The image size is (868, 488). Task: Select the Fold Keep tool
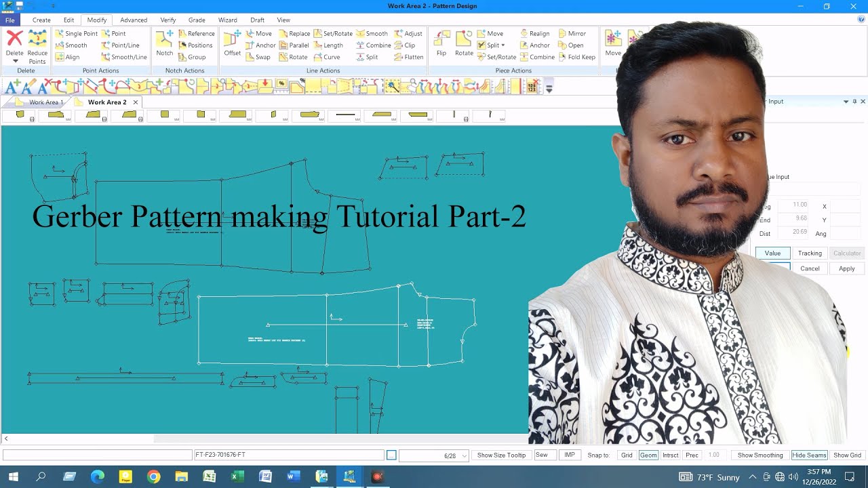pyautogui.click(x=576, y=57)
